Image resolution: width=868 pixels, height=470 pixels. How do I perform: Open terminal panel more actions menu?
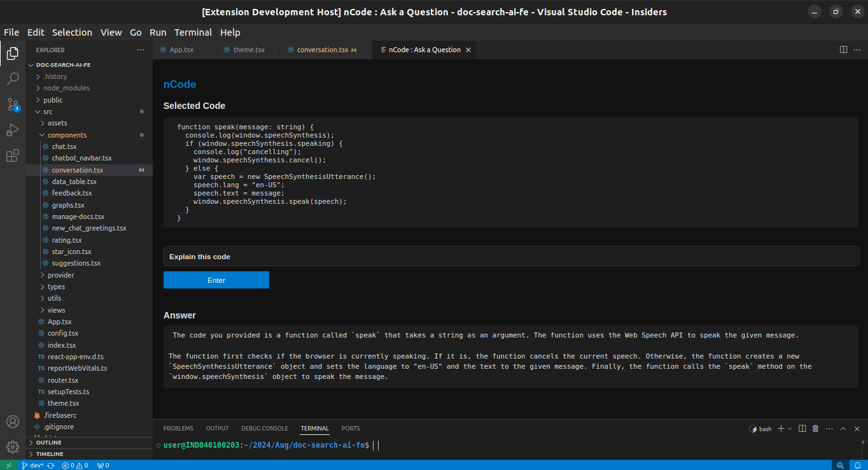point(829,429)
